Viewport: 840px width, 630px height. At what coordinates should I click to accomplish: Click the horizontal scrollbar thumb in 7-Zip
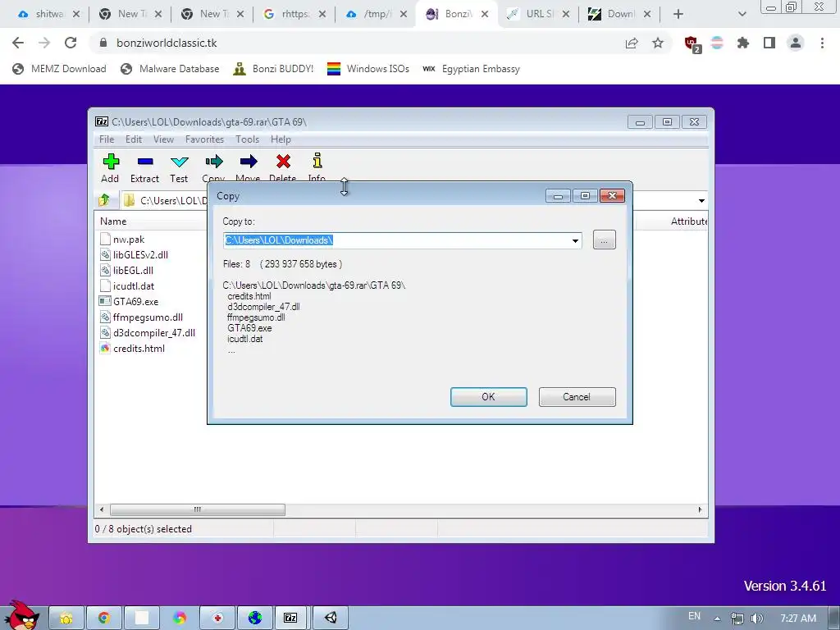197,509
